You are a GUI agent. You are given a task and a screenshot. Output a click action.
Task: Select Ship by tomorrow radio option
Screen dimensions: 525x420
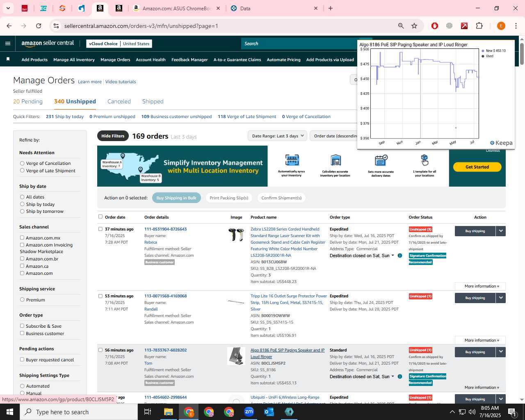22,211
